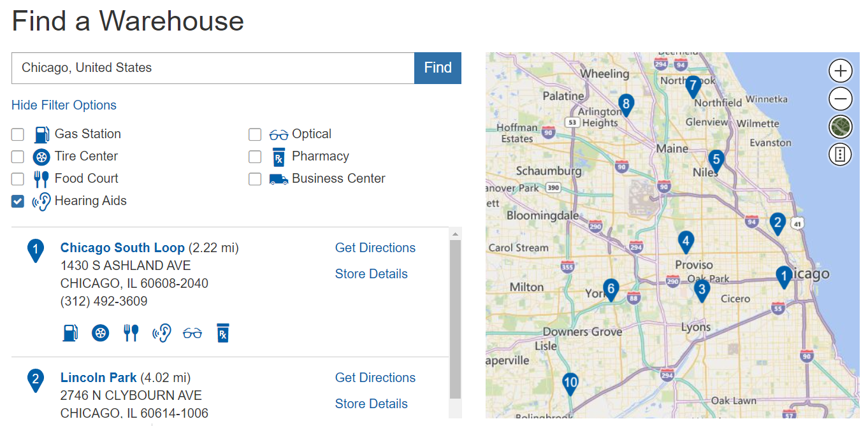The height and width of the screenshot is (426, 868).
Task: Click the warehouse list scrollbar
Action: click(455, 318)
